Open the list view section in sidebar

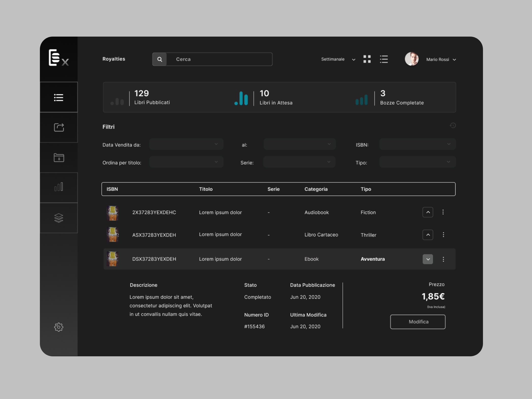59,97
